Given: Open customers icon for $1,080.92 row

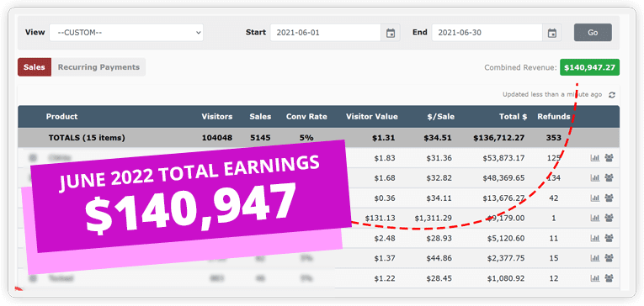Looking at the screenshot, I should [x=609, y=278].
